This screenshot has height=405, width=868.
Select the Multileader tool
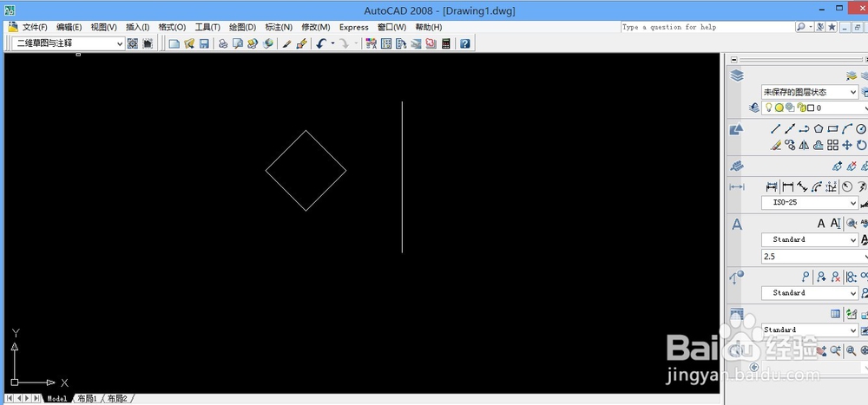point(806,277)
